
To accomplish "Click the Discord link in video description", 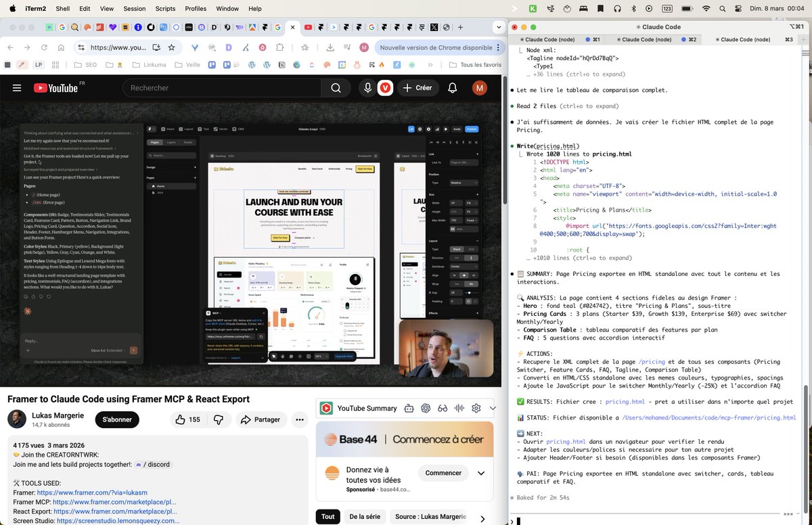I will tap(153, 464).
